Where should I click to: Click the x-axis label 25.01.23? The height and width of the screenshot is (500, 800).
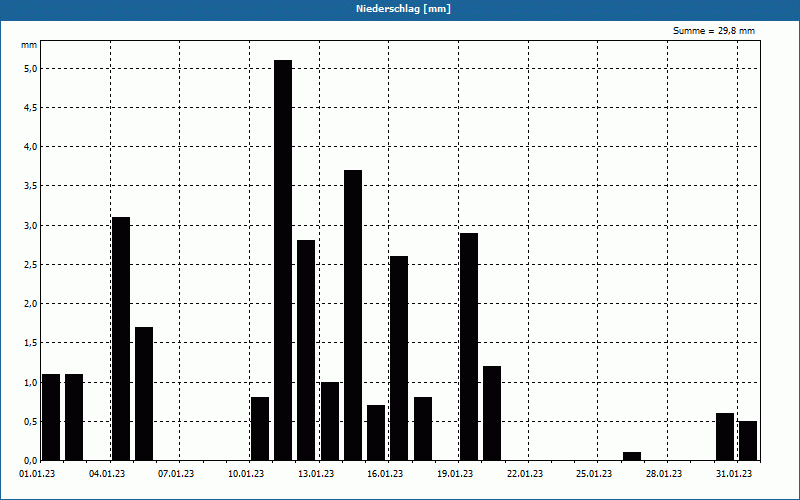click(594, 474)
